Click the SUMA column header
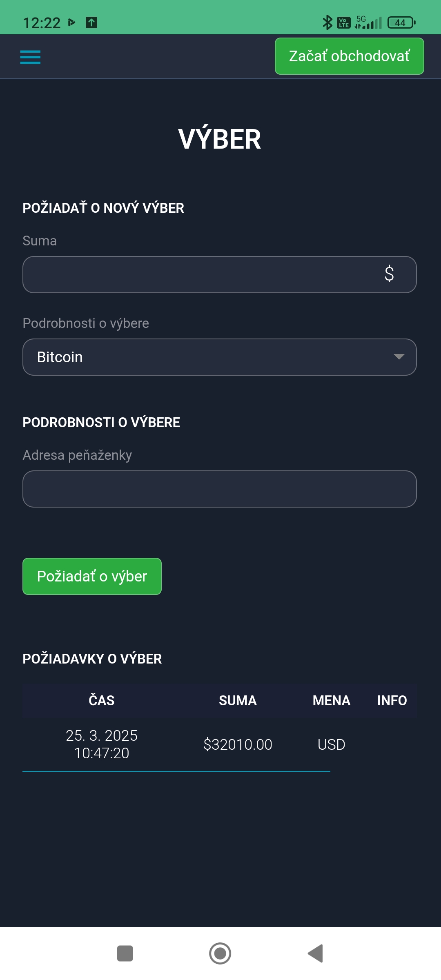441x980 pixels. [238, 701]
